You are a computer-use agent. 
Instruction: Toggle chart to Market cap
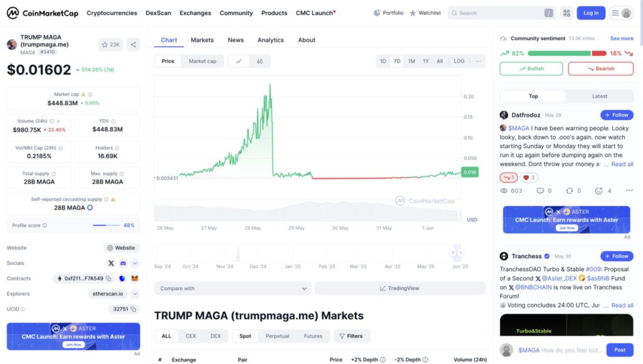tap(202, 62)
